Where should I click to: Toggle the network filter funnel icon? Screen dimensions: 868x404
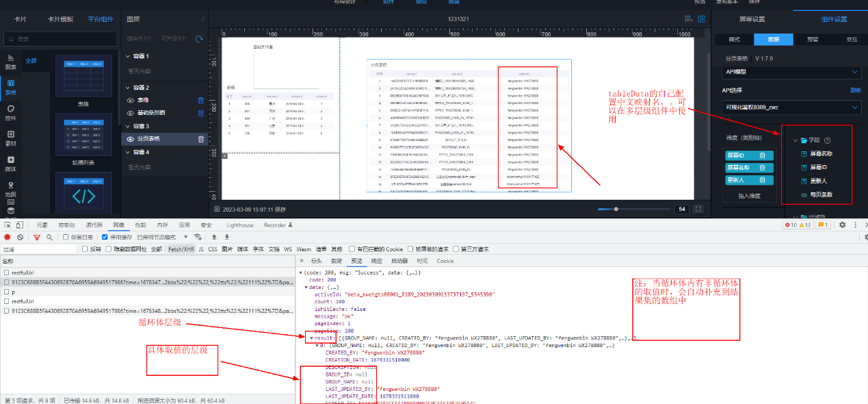point(37,237)
